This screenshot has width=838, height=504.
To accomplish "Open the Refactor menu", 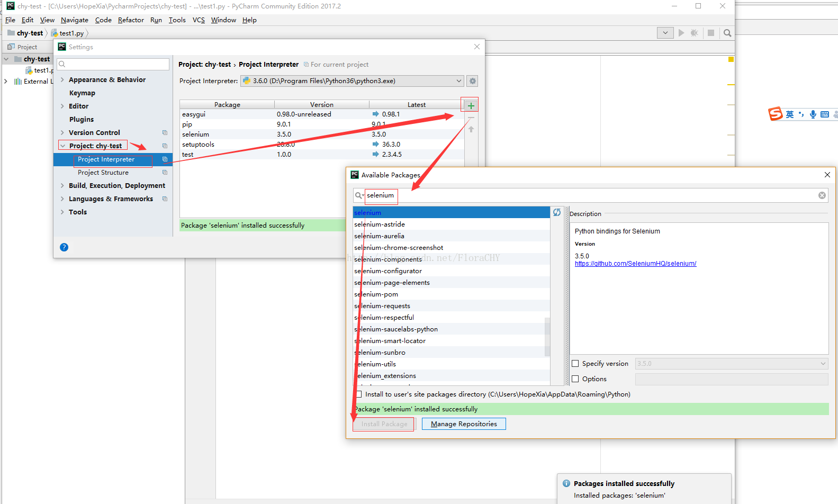I will tap(131, 20).
